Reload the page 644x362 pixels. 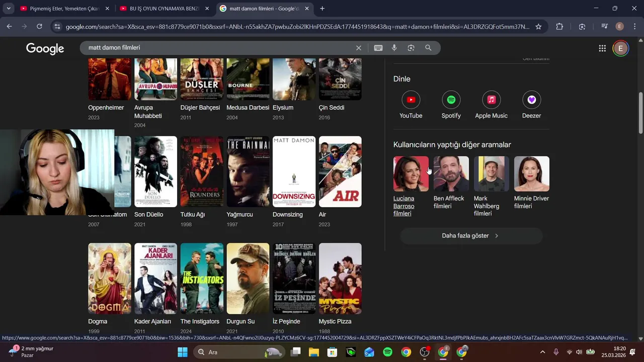coord(39,27)
